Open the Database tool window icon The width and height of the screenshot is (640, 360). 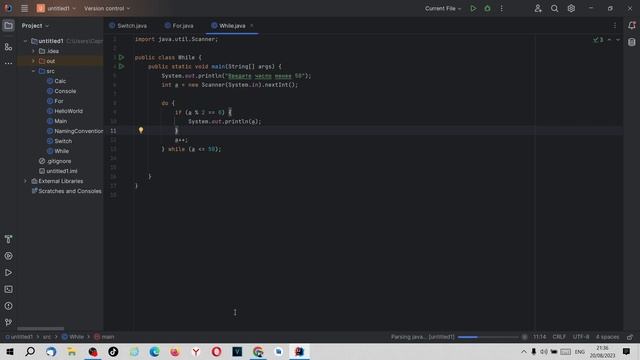[x=632, y=42]
